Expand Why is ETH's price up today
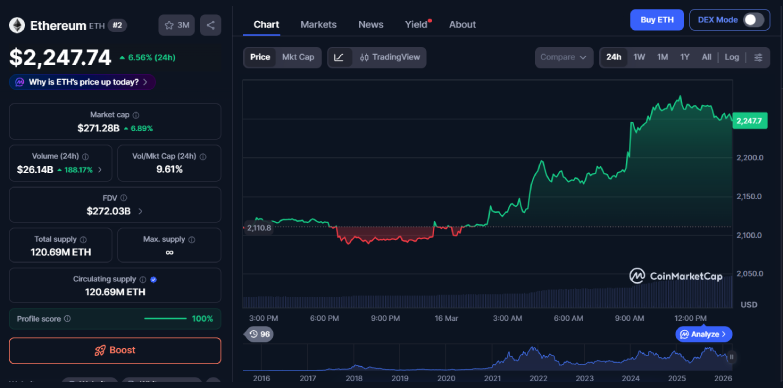The image size is (783, 388). point(82,82)
